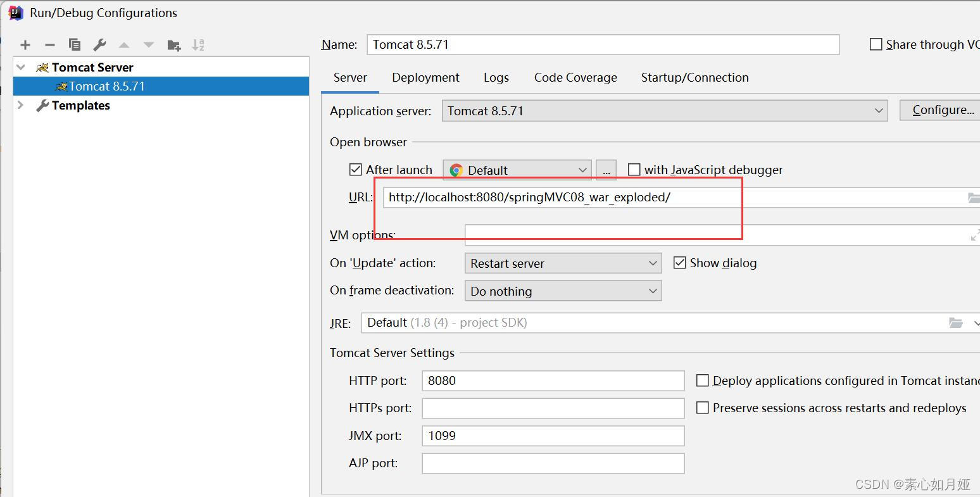Enable with JavaScript debugger
The width and height of the screenshot is (980, 497).
(634, 170)
